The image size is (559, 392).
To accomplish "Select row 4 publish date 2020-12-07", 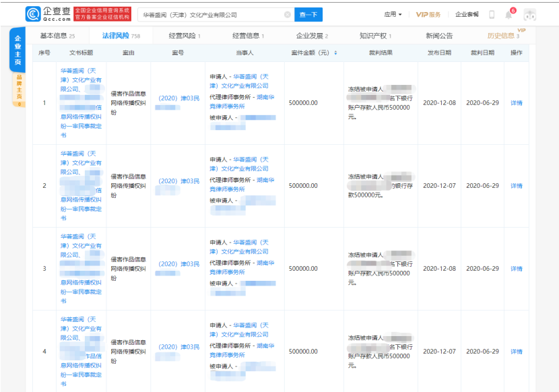I will point(439,352).
